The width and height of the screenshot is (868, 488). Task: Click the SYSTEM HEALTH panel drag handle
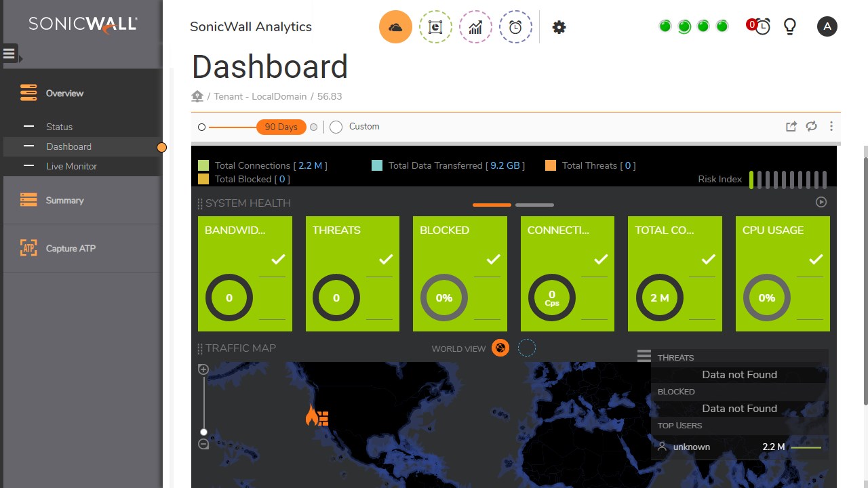(200, 203)
